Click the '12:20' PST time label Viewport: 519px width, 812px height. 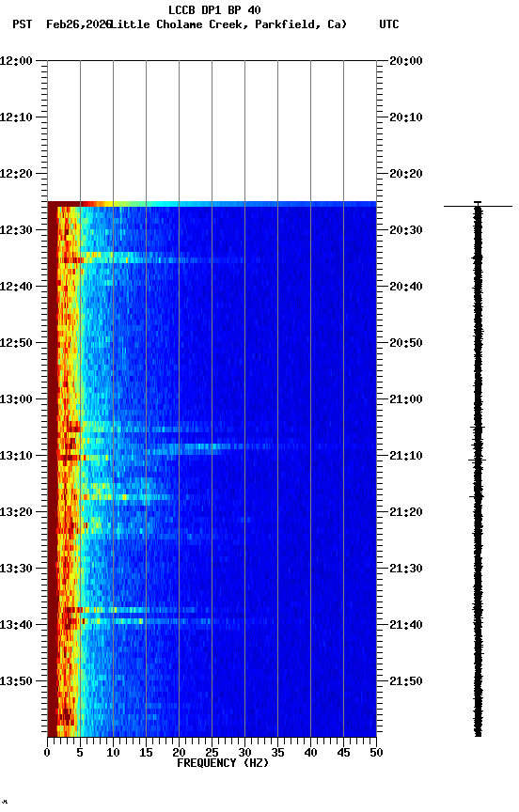(16, 174)
